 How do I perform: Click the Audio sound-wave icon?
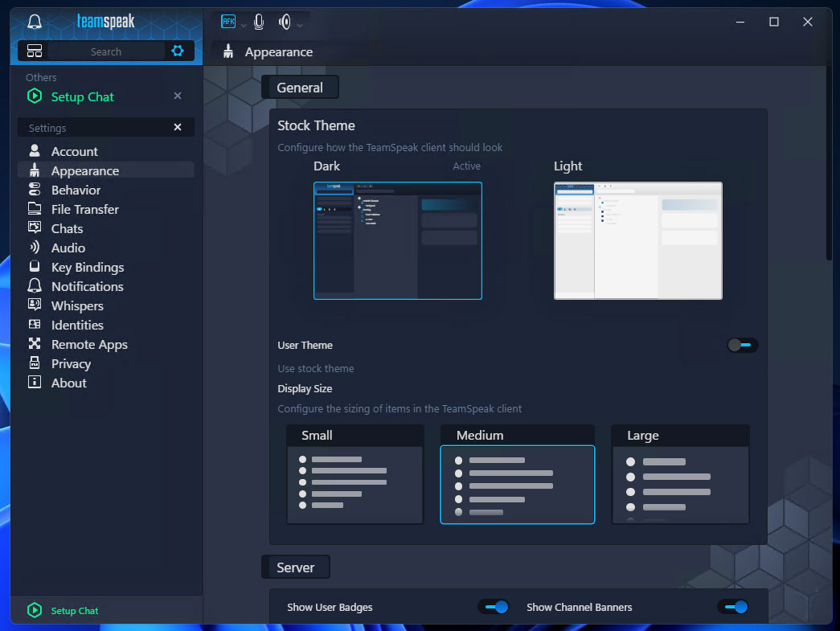pos(35,247)
